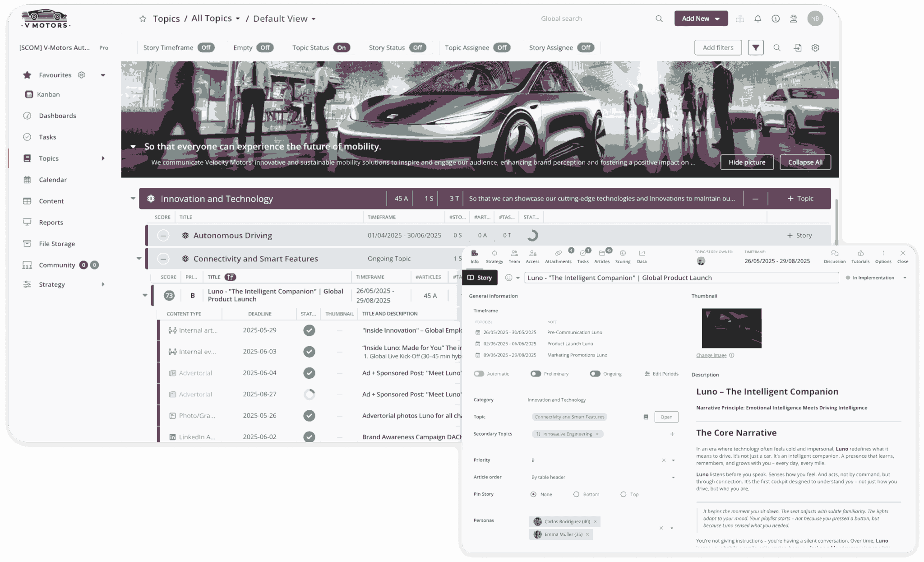This screenshot has width=924, height=562.
Task: Click the NB user avatar
Action: [815, 19]
